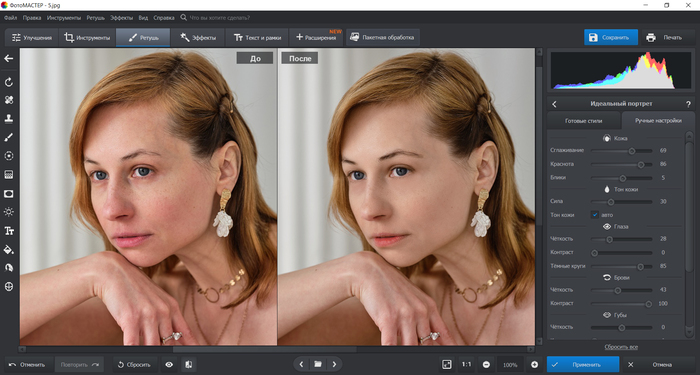The image size is (700, 375).
Task: Select the gradient filter tool
Action: (x=9, y=175)
